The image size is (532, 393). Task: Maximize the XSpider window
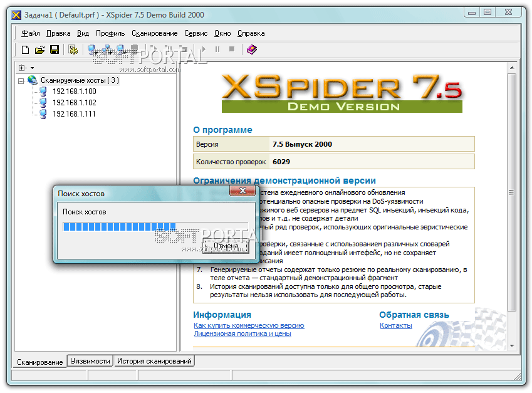click(488, 13)
